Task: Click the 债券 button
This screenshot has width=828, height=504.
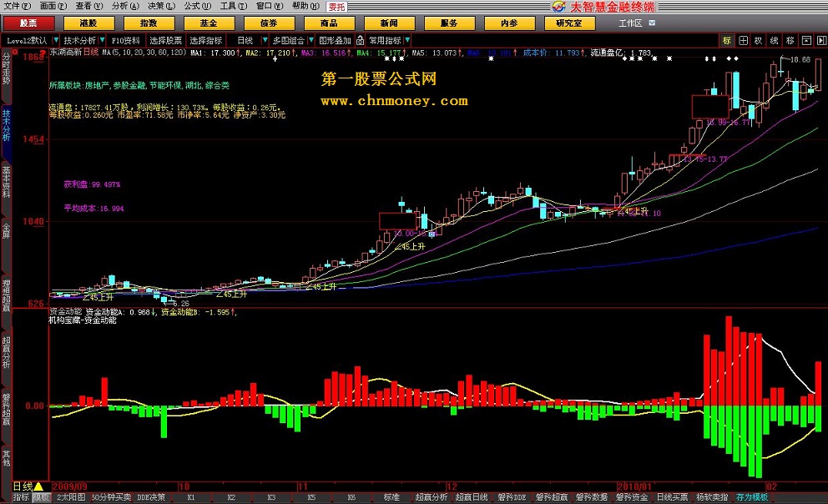Action: 270,23
